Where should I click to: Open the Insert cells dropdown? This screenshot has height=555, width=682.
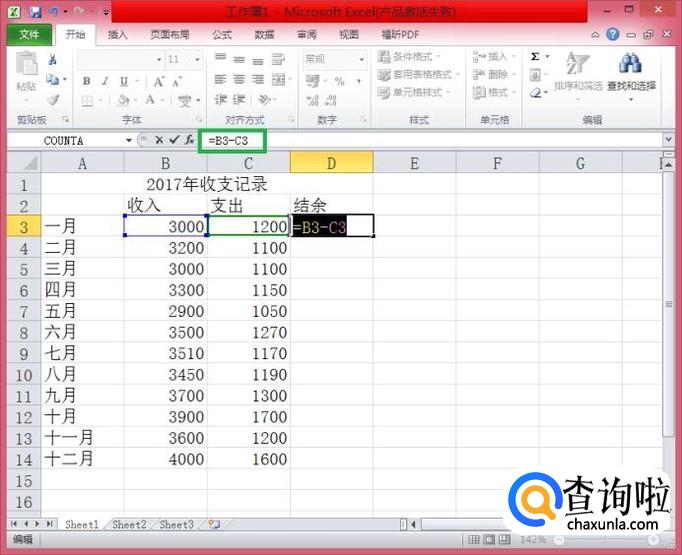[494, 57]
